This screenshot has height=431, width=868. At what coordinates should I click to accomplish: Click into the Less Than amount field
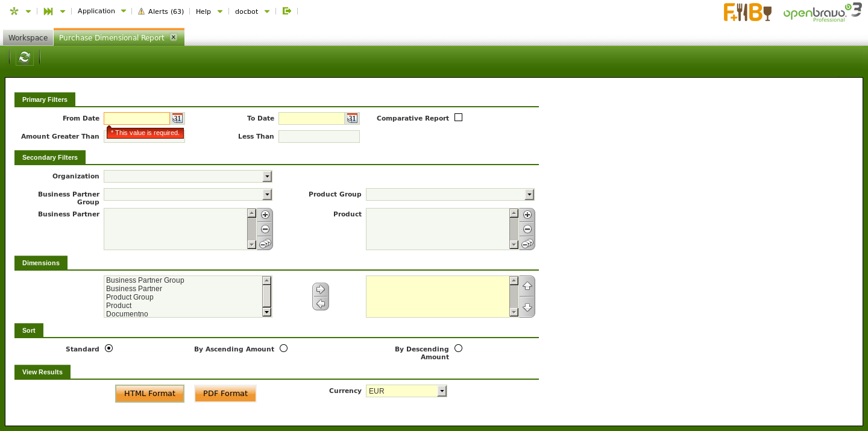click(319, 137)
